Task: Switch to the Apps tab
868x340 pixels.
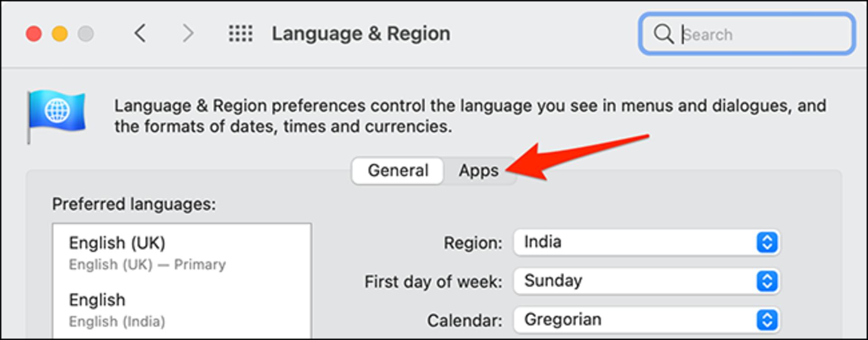Action: point(479,171)
